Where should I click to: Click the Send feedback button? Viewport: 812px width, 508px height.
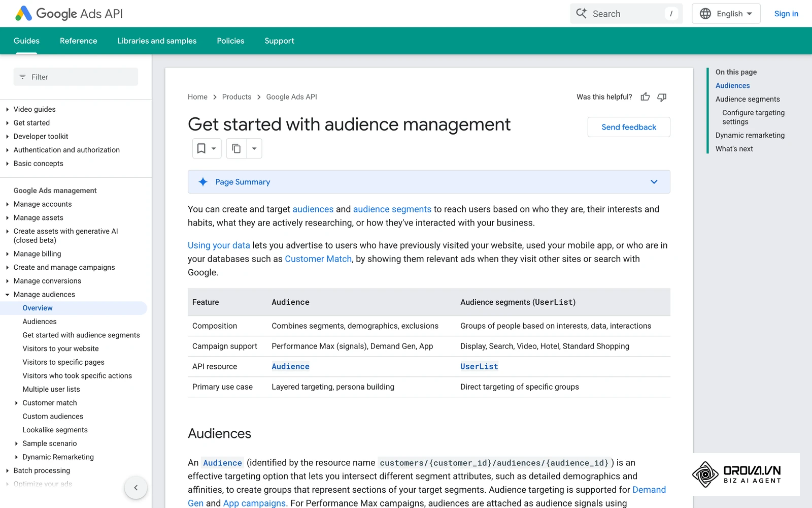(x=629, y=127)
